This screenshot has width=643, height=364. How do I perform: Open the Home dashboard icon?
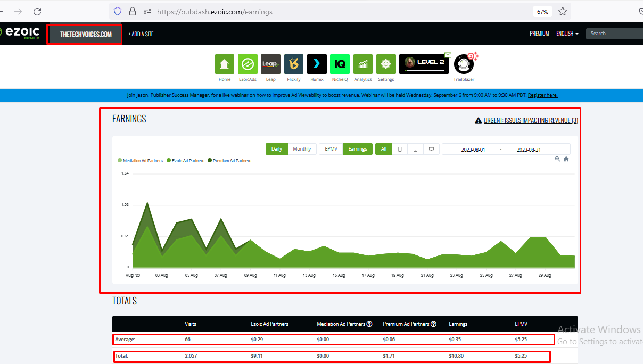pyautogui.click(x=225, y=64)
